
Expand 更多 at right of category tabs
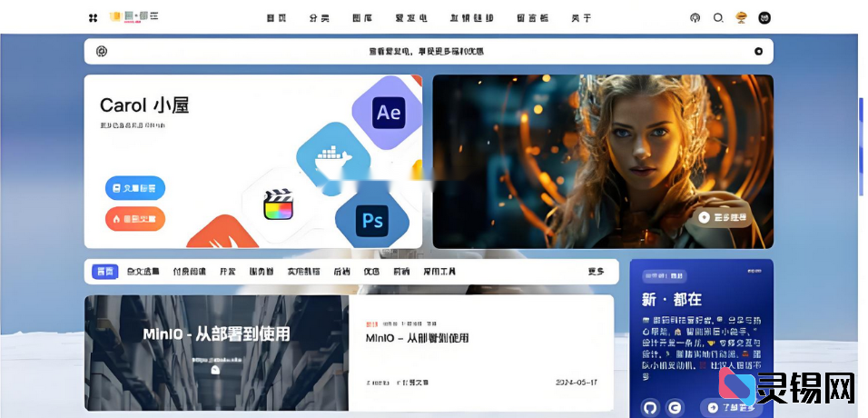596,272
